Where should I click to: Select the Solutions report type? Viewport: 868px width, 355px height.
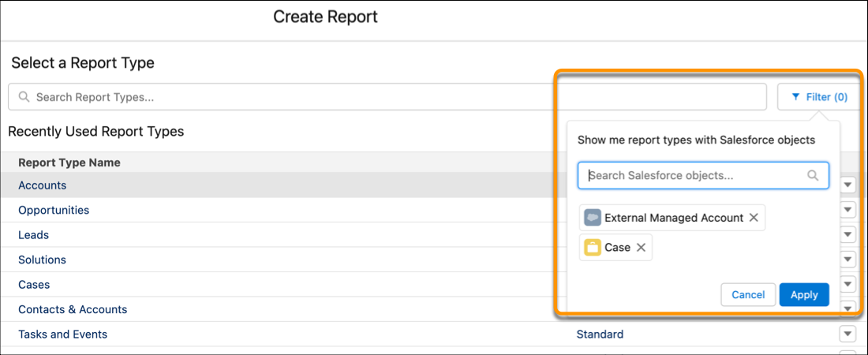[42, 260]
